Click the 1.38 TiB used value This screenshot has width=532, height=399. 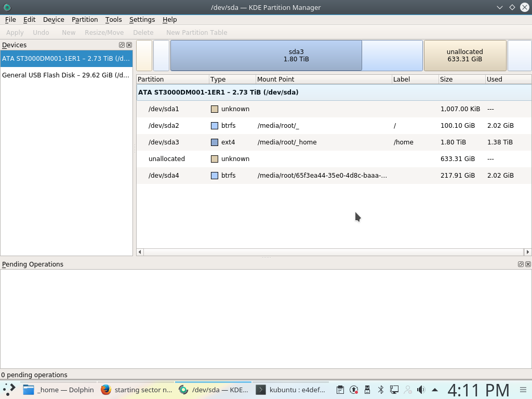500,142
